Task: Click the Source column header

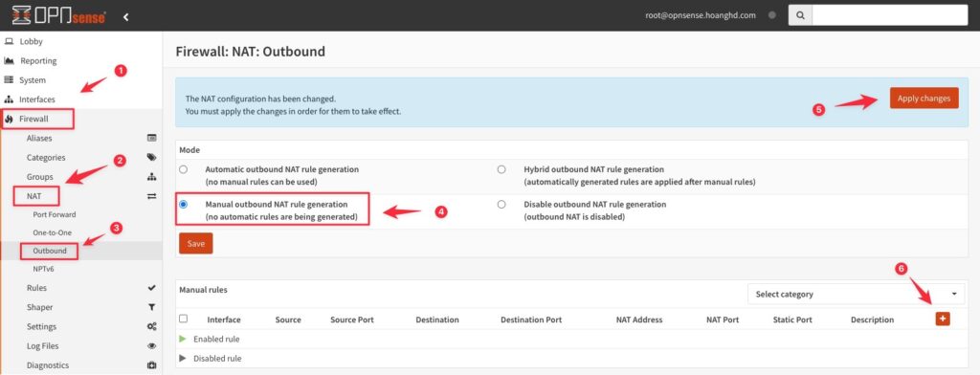Action: click(x=288, y=320)
